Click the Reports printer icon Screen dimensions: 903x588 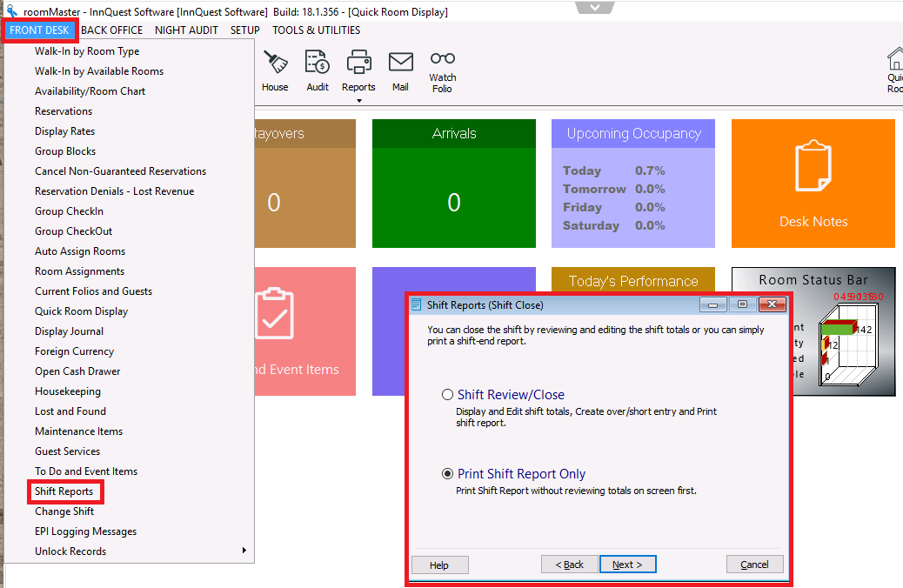[x=358, y=63]
